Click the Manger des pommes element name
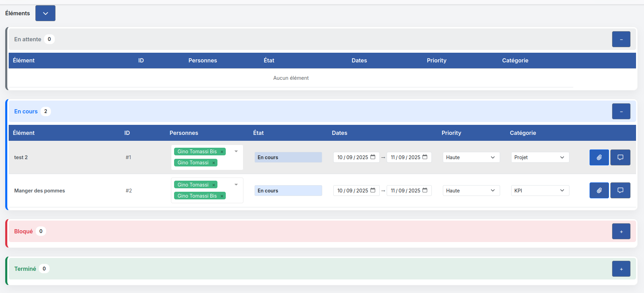 pos(40,191)
